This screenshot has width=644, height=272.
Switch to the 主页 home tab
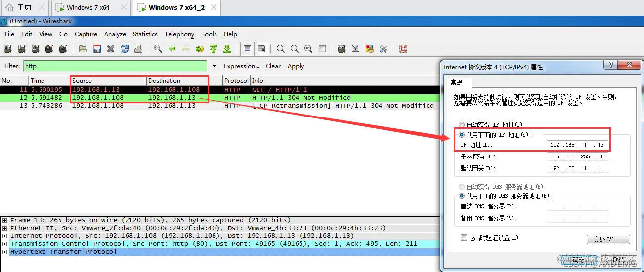point(24,7)
